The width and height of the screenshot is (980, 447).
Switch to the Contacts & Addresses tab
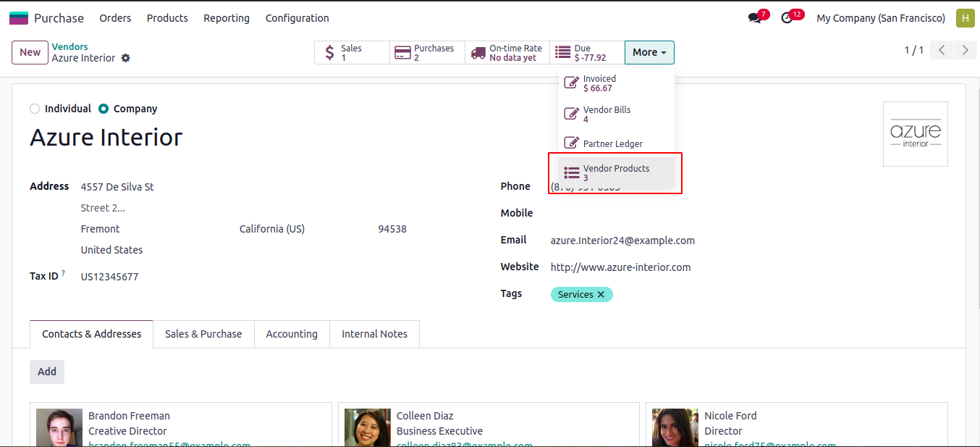click(x=91, y=334)
